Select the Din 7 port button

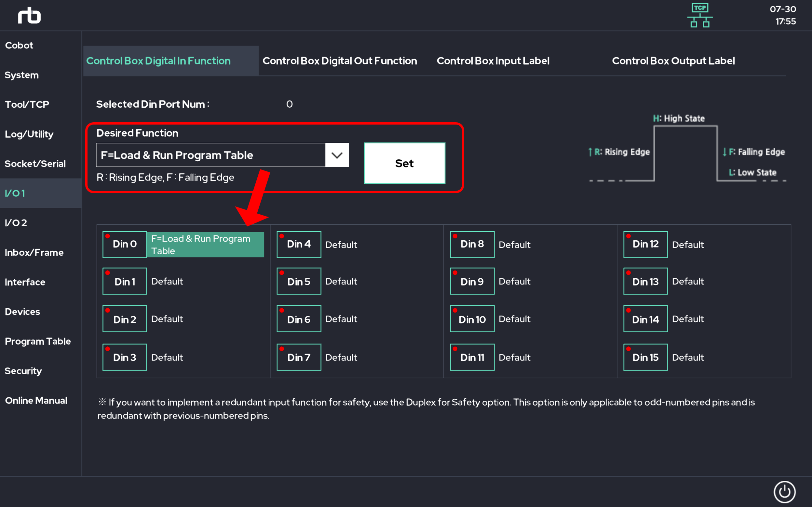[299, 357]
